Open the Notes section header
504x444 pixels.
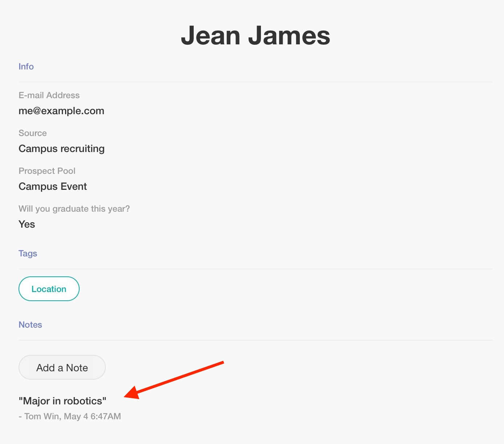click(31, 325)
